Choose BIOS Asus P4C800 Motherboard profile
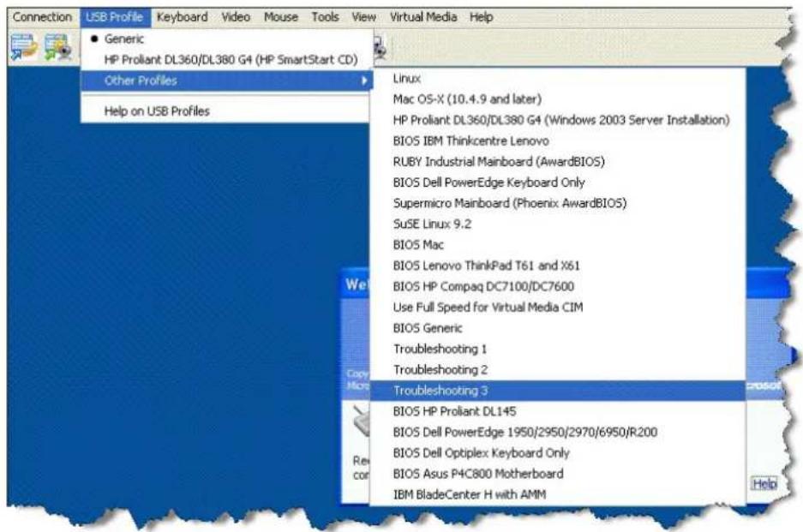The height and width of the screenshot is (532, 803). (x=558, y=474)
